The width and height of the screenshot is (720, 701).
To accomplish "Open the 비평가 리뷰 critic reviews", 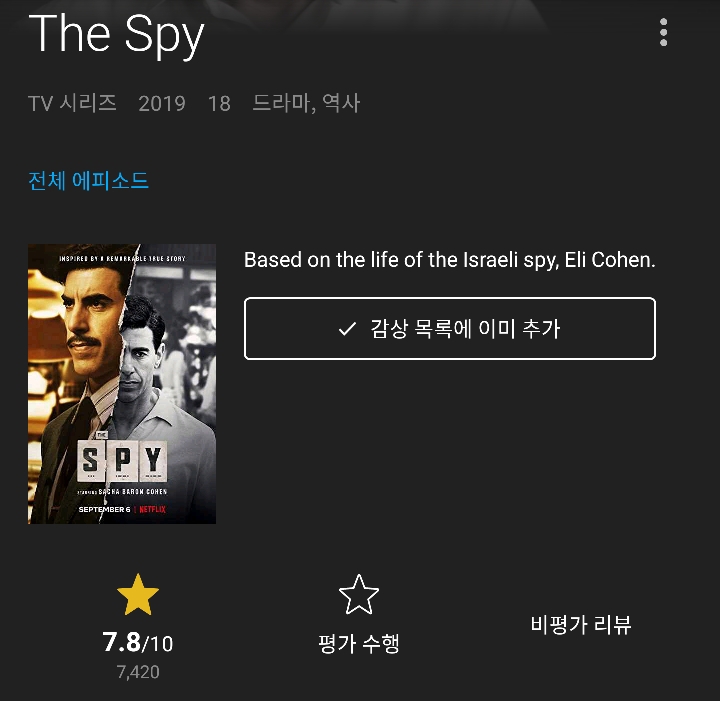I will [581, 624].
